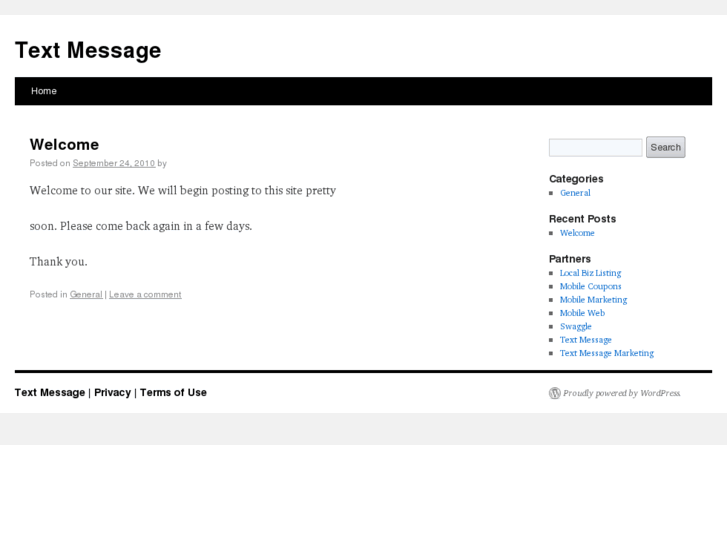Open the Home menu item
Screen dimensions: 727x545
coord(44,91)
